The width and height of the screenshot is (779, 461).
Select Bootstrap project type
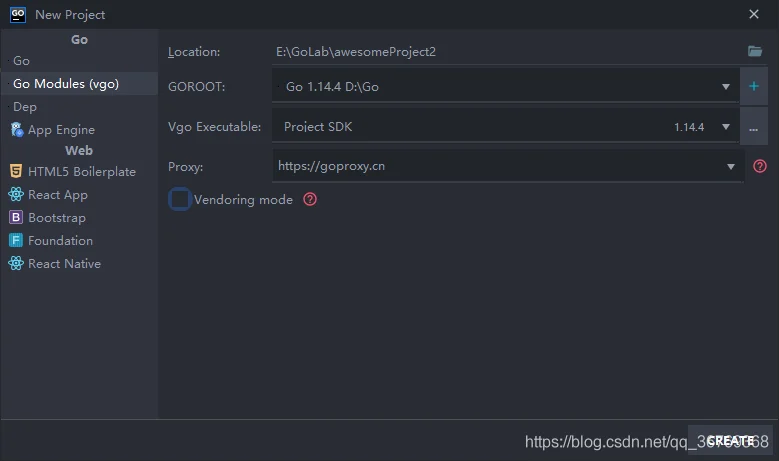[x=79, y=218]
